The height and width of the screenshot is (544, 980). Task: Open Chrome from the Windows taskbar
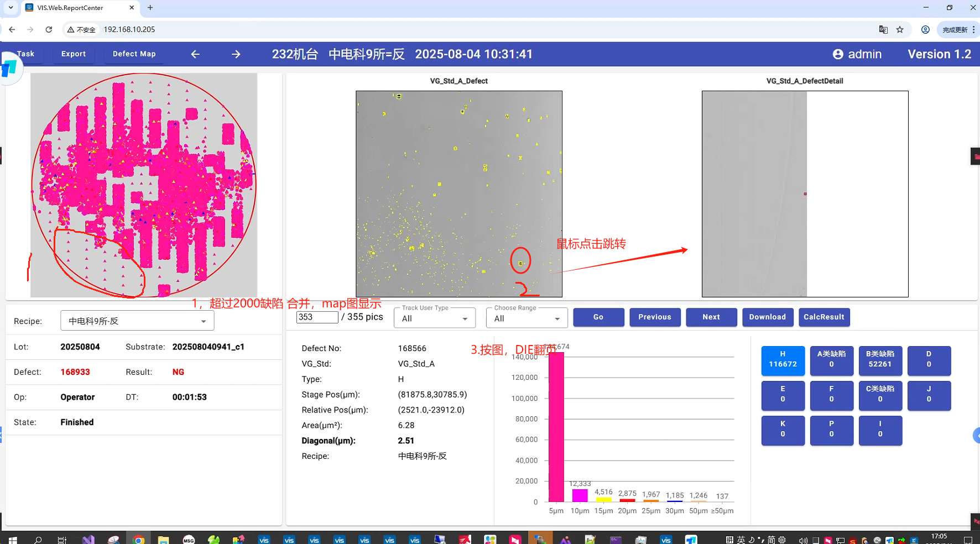(139, 539)
